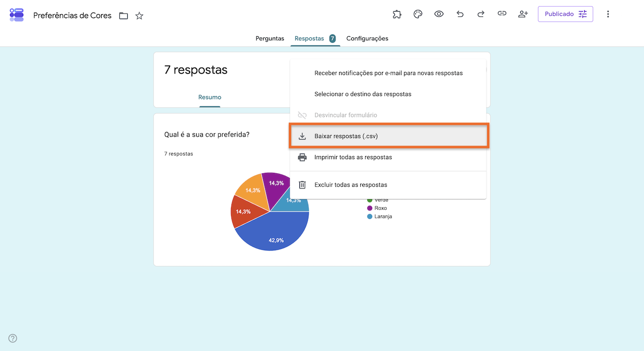Open the add-ons puzzle icon
This screenshot has width=644, height=351.
click(x=397, y=14)
